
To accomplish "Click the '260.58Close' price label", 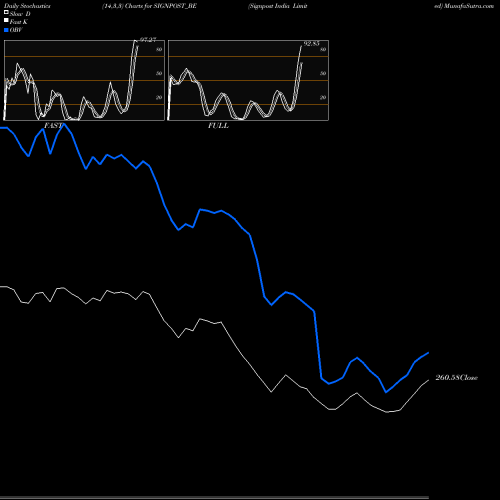I will [457, 377].
